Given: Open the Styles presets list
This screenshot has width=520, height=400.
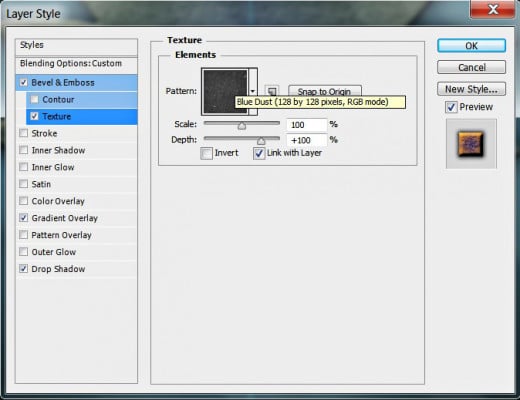Looking at the screenshot, I should tap(76, 45).
